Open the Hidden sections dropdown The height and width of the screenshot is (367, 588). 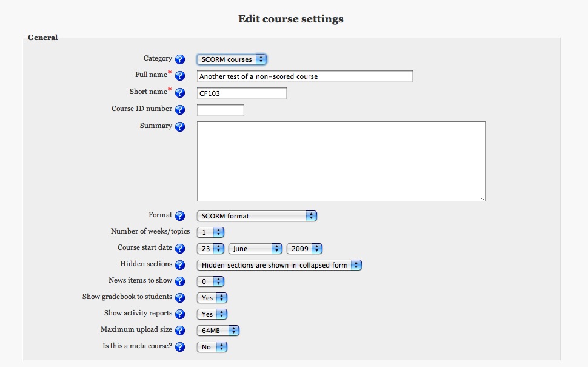[279, 265]
